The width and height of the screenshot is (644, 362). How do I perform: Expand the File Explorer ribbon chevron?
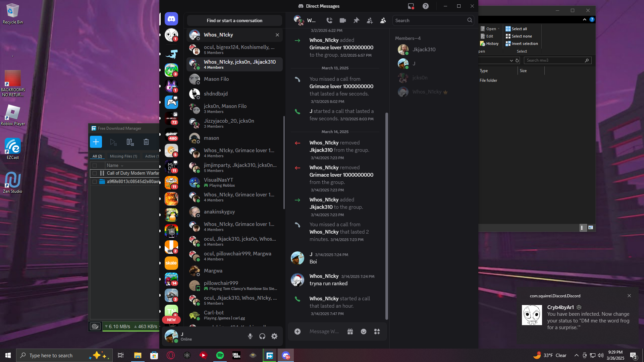tap(585, 19)
